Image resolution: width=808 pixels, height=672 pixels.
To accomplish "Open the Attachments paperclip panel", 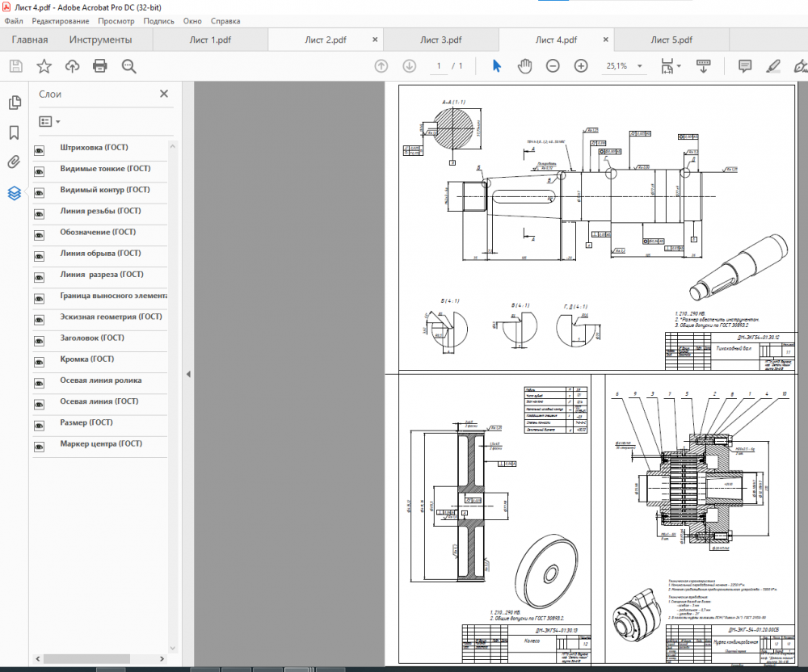I will pos(14,162).
